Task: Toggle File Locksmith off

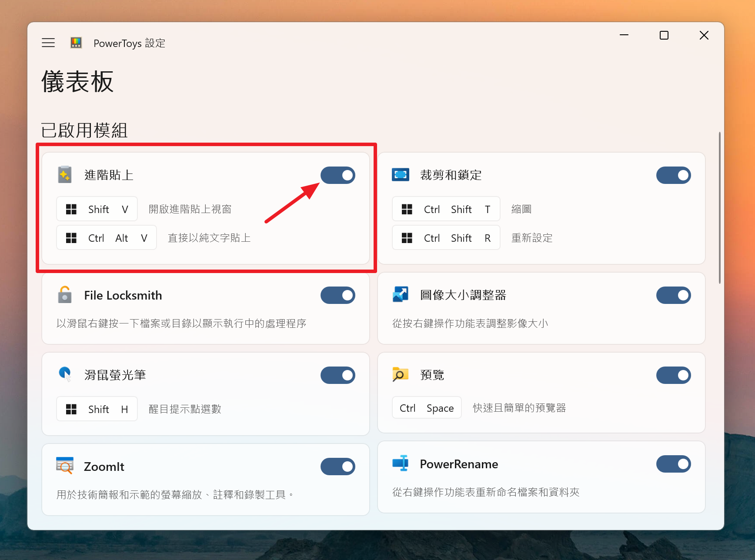Action: pyautogui.click(x=338, y=295)
